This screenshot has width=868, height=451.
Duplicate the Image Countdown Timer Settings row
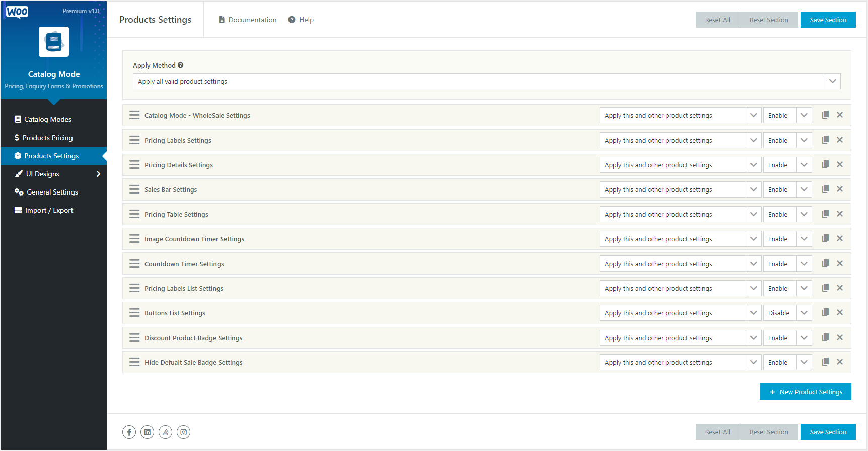tap(825, 238)
